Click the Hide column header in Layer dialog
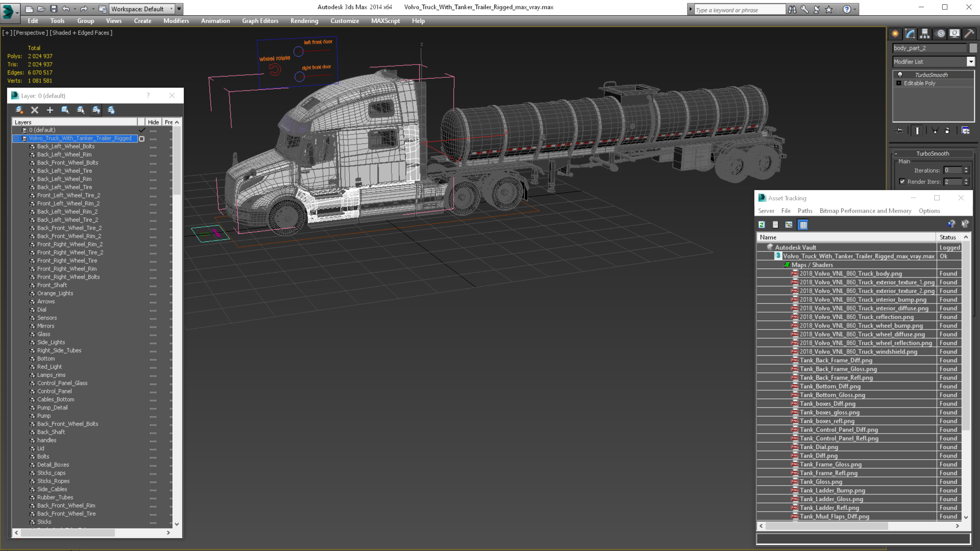 [x=153, y=122]
